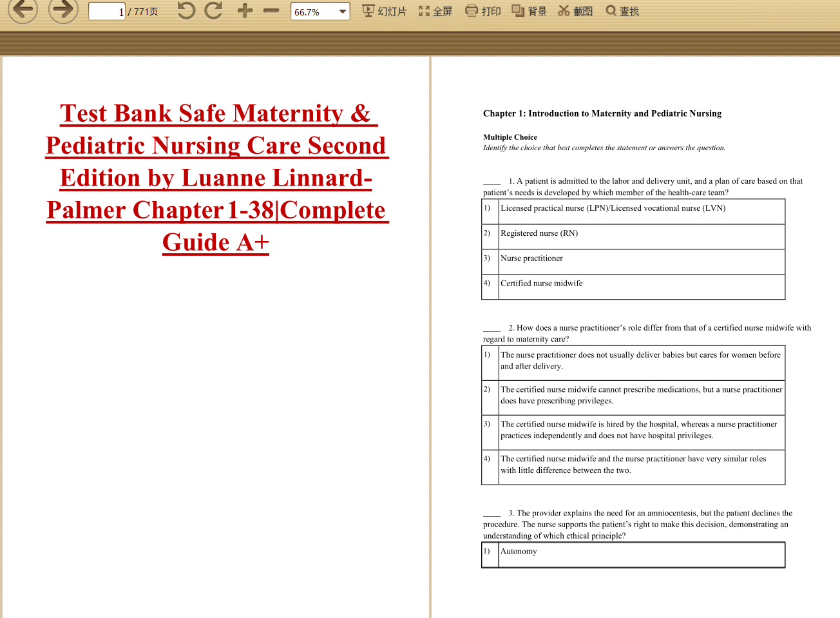Print the document (打印)
Image resolution: width=840 pixels, height=618 pixels.
tap(483, 11)
